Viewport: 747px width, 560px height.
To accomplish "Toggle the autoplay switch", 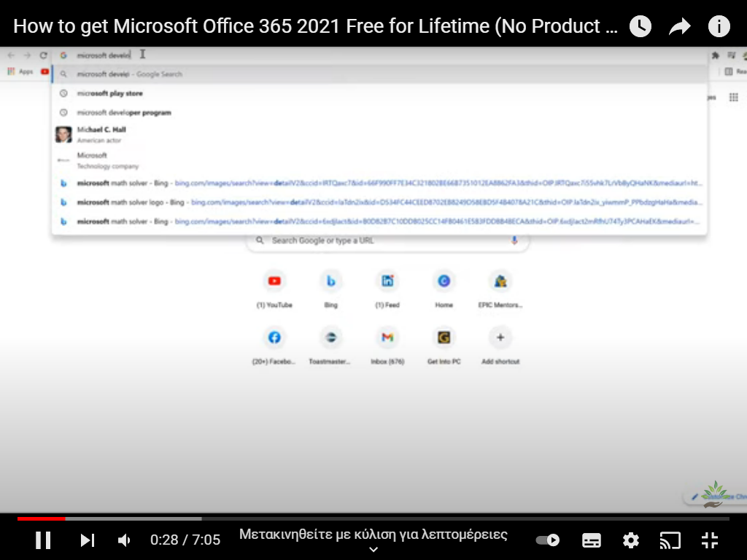I will click(x=547, y=540).
